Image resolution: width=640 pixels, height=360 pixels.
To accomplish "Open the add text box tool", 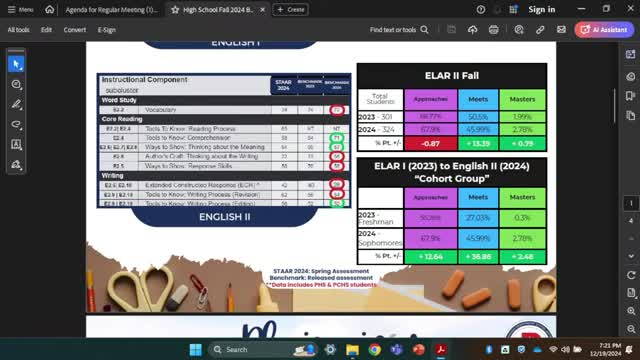I will click(x=16, y=144).
